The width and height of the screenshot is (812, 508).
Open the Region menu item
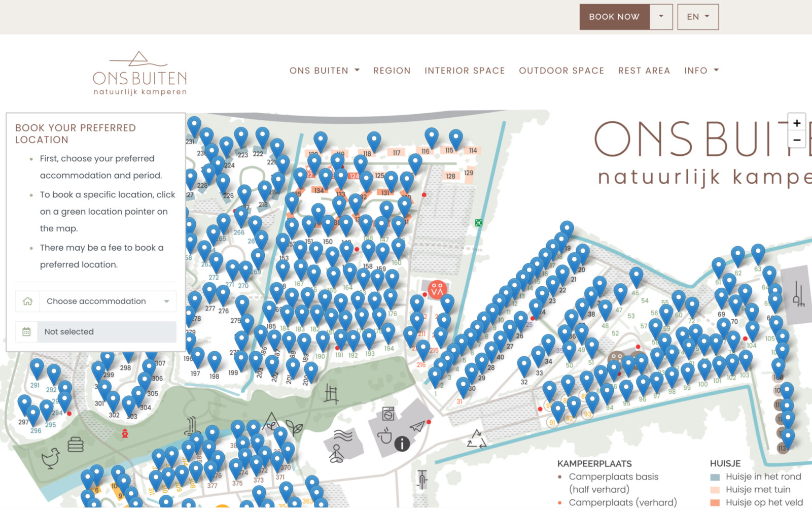[392, 71]
